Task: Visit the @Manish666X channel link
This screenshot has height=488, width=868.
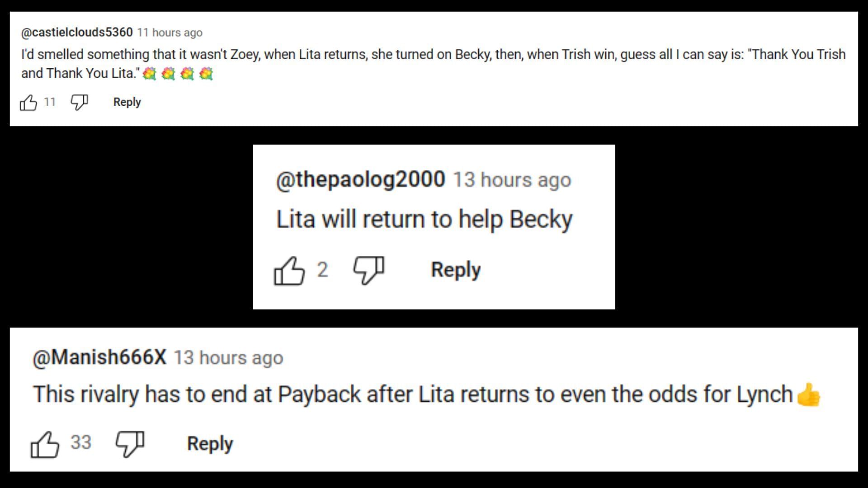Action: click(x=99, y=357)
